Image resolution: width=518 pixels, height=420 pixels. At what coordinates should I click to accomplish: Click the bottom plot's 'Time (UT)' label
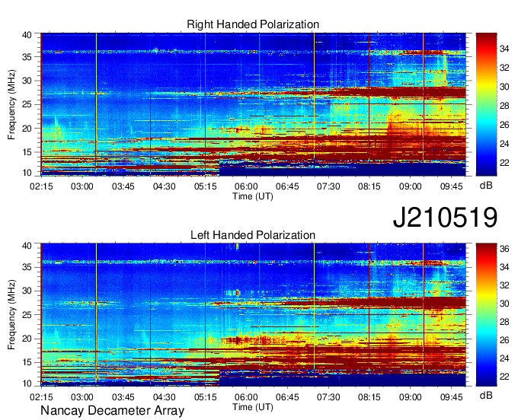click(x=253, y=407)
